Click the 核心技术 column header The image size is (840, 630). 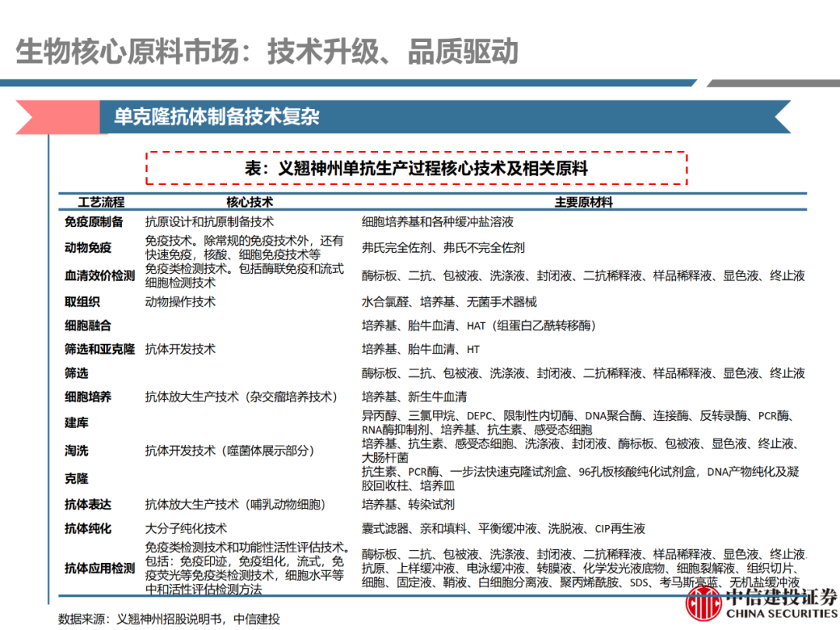pyautogui.click(x=250, y=202)
